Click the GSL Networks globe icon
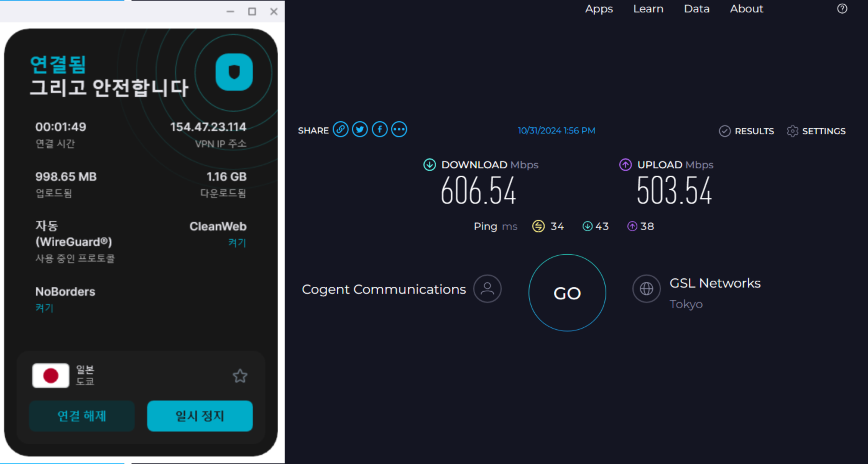The width and height of the screenshot is (868, 464). point(646,289)
